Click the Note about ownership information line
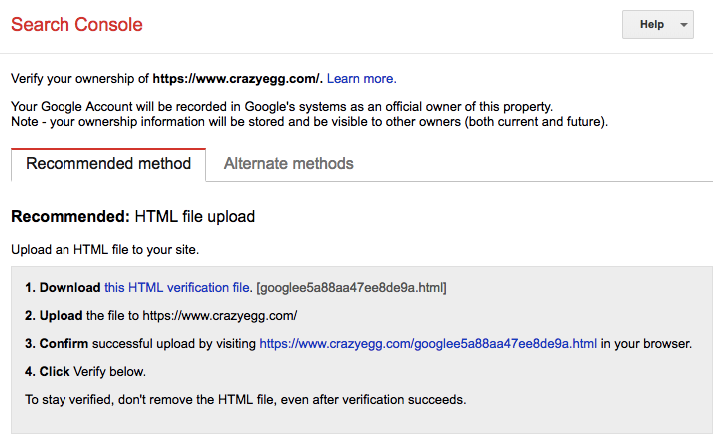 point(309,122)
